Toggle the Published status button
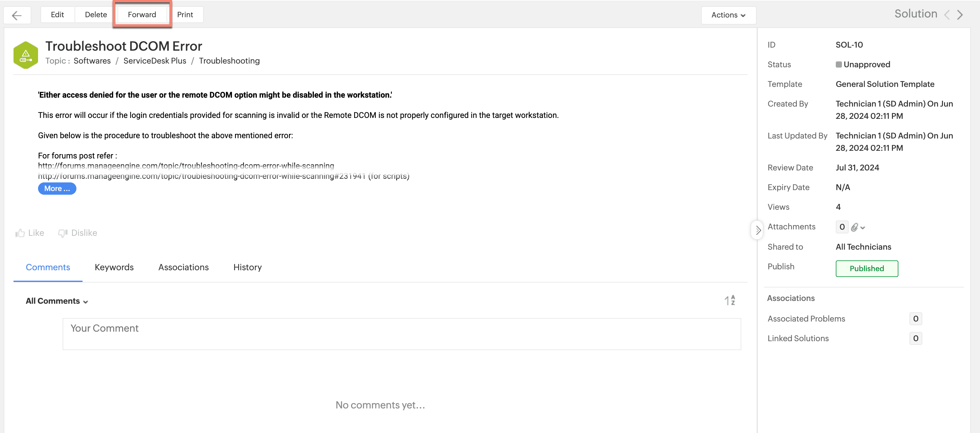This screenshot has width=980, height=433. 867,268
